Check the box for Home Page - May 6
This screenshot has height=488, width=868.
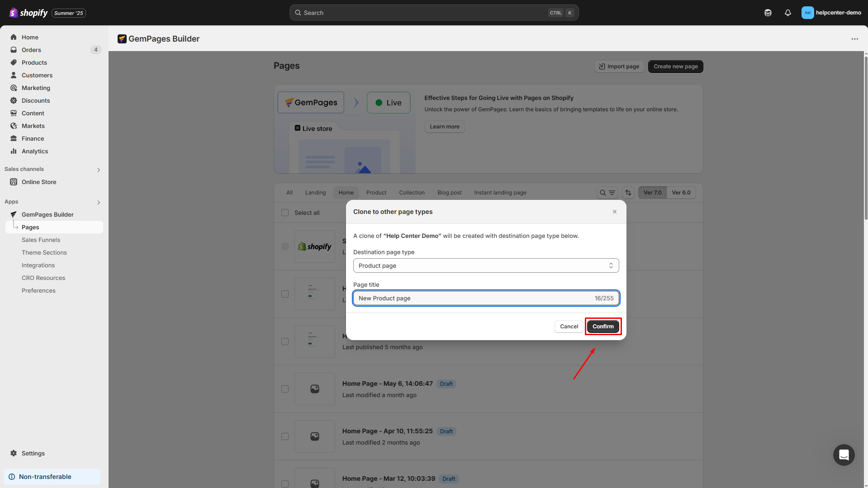[285, 389]
